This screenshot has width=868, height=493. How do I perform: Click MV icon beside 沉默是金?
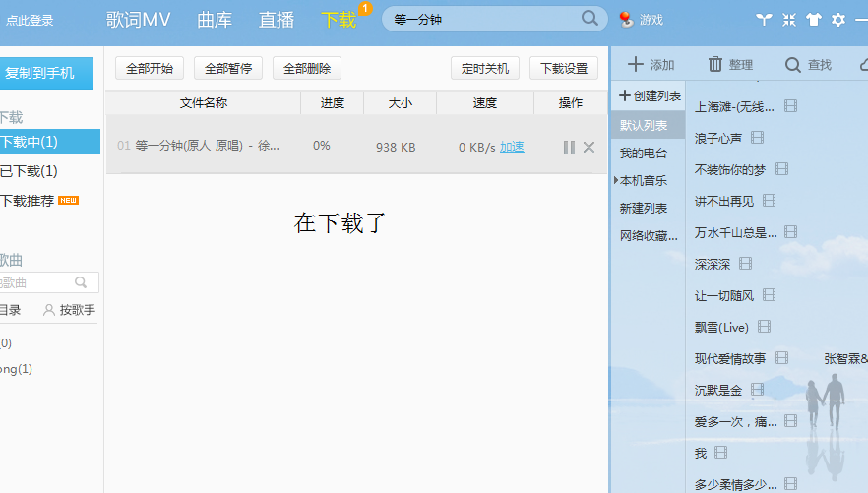(758, 390)
